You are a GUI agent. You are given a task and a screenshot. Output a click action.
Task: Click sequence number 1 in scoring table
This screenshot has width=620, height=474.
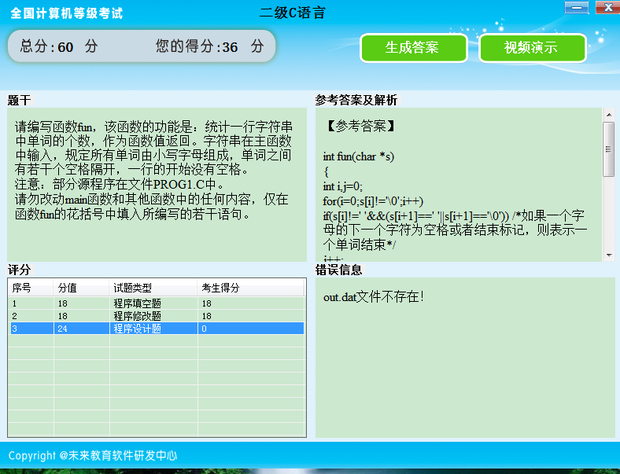tap(15, 304)
